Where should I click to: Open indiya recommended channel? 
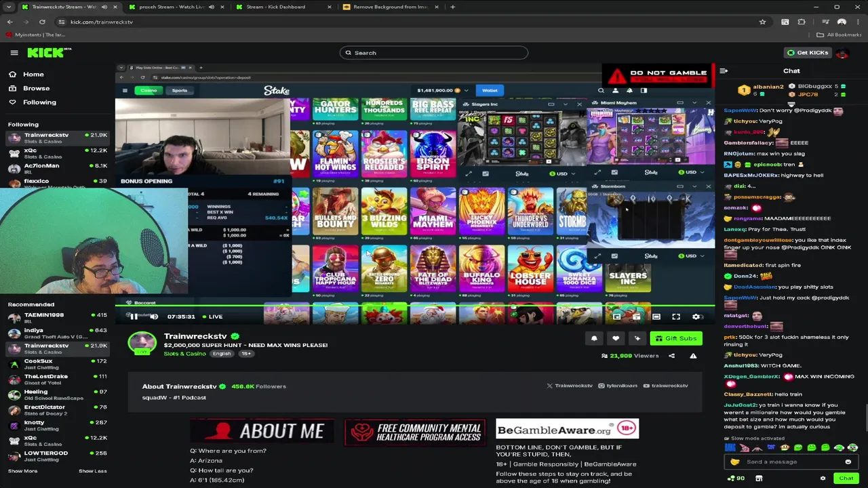pyautogui.click(x=57, y=333)
